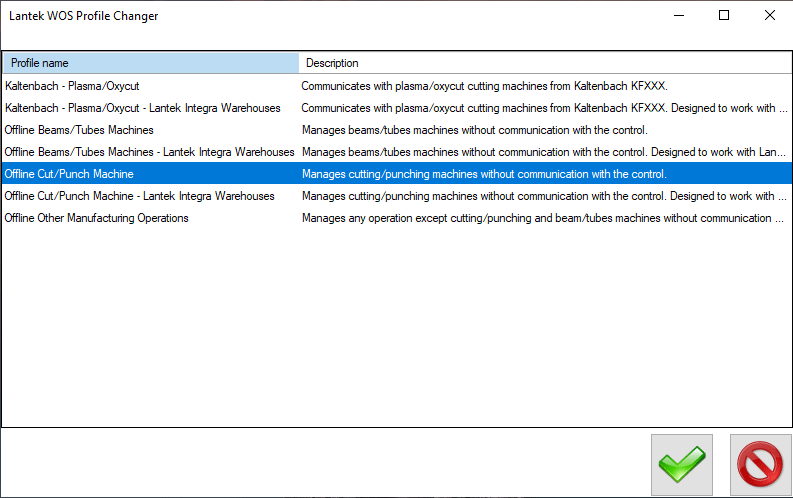Click description 'Manages any operation except cutting/punching...'
The height and width of the screenshot is (498, 793).
[543, 218]
